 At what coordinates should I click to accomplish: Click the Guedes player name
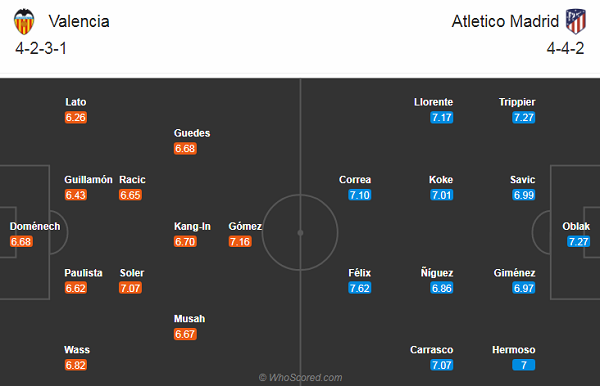pos(192,133)
